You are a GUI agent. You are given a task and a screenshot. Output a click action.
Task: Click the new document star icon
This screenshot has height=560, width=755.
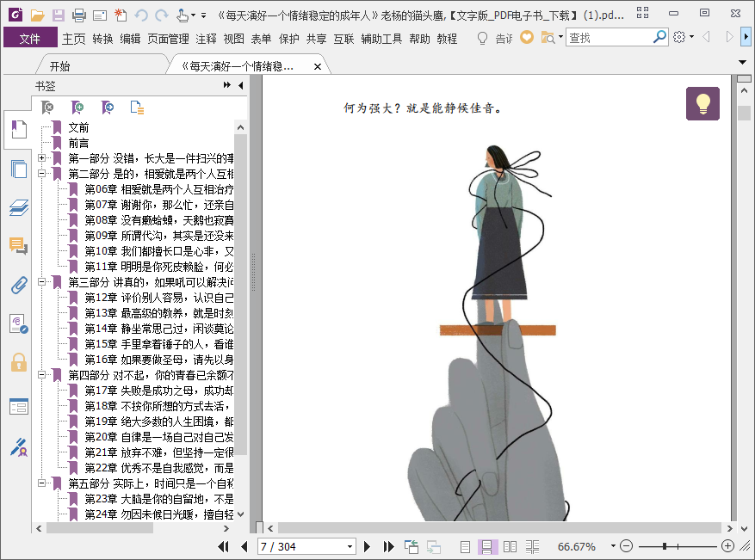click(121, 15)
